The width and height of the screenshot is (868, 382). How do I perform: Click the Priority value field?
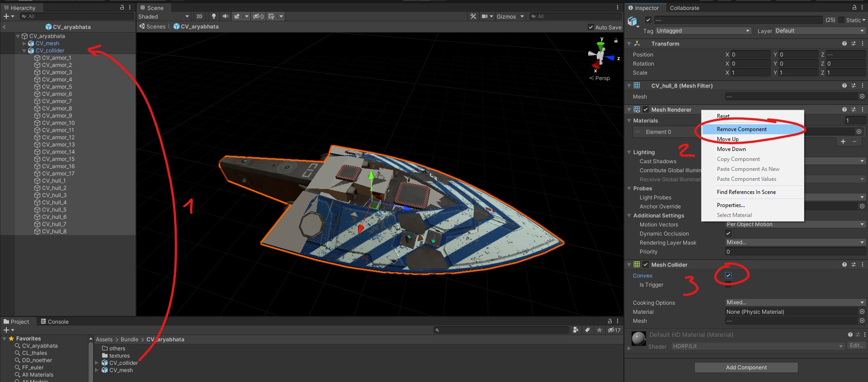pos(795,251)
